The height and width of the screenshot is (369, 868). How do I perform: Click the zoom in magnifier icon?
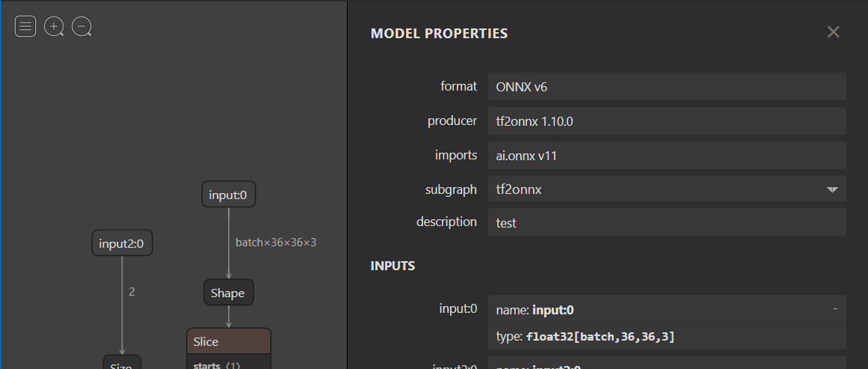point(54,27)
